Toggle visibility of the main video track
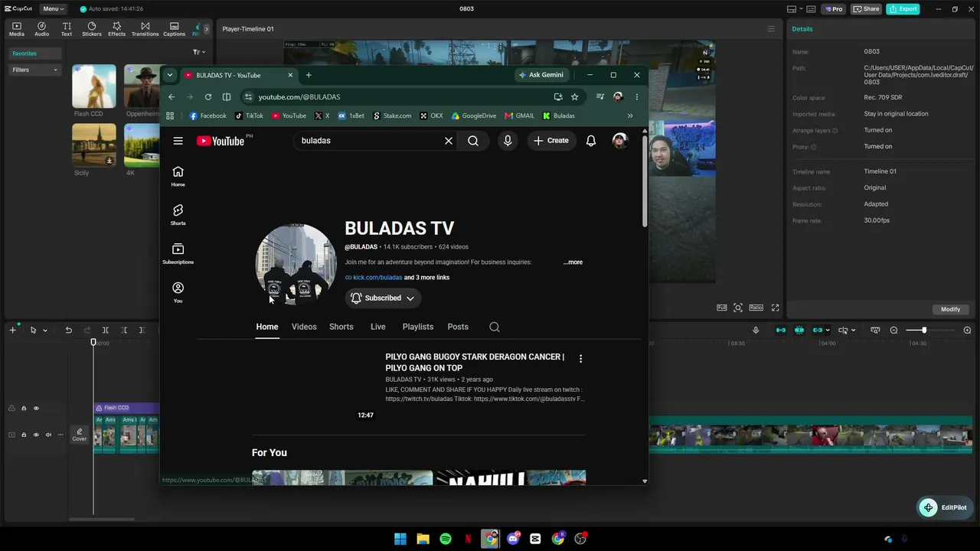The height and width of the screenshot is (551, 980). pyautogui.click(x=36, y=435)
